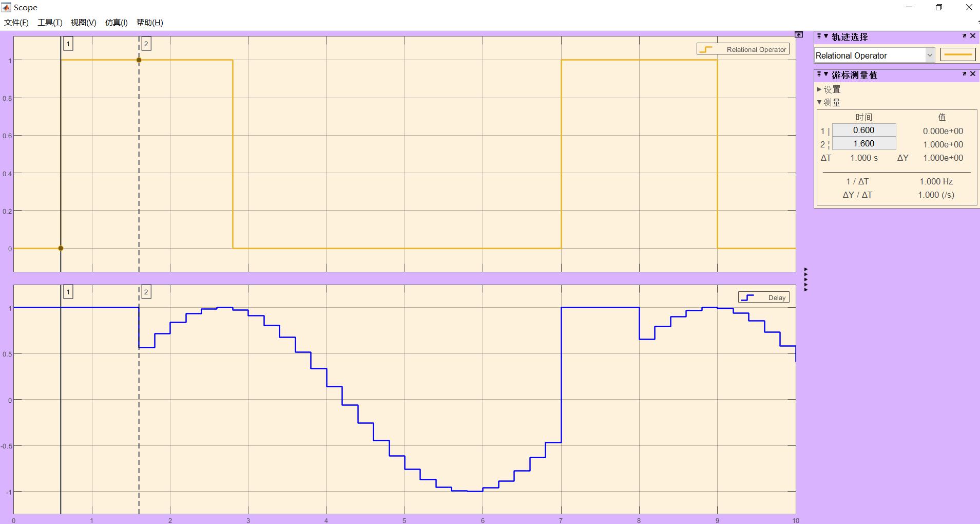The height and width of the screenshot is (524, 980).
Task: Click the cursor 1 time field showing 0.600
Action: point(864,130)
